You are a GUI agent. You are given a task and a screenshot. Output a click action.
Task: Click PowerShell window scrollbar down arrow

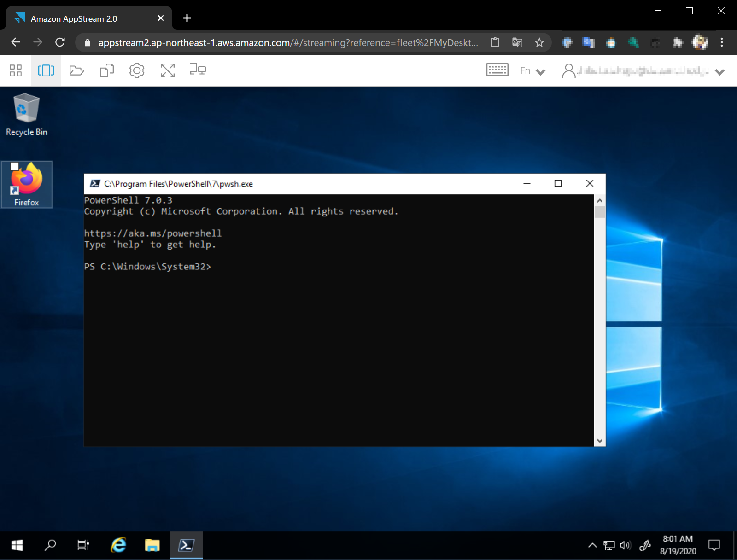600,441
